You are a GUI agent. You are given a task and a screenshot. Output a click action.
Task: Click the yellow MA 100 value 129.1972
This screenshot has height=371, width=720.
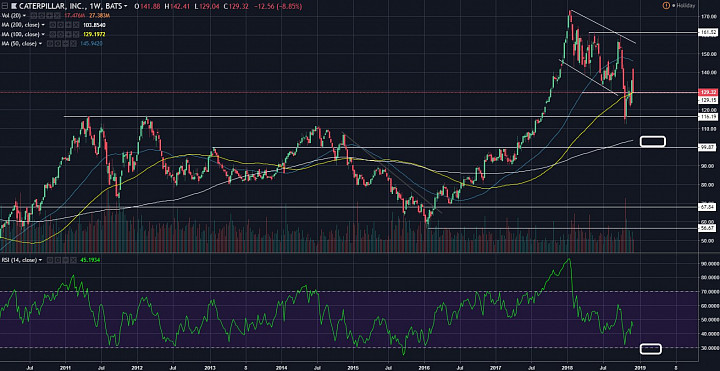(94, 34)
